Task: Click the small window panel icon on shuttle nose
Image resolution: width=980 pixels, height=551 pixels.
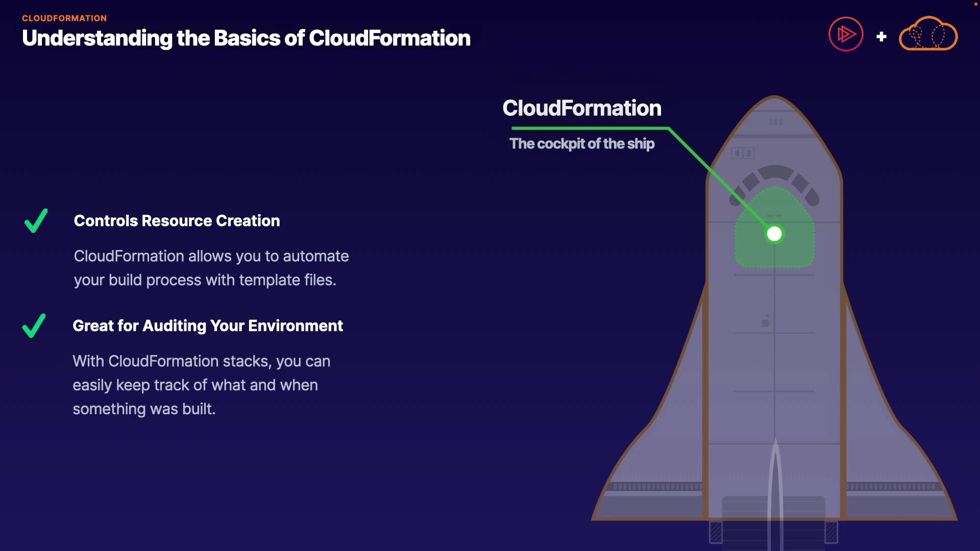Action: click(x=743, y=153)
